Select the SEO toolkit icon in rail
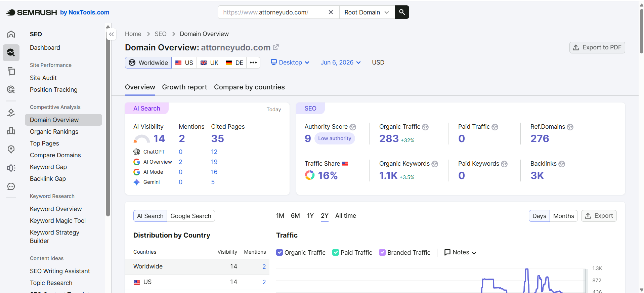Image resolution: width=644 pixels, height=293 pixels. [x=11, y=52]
